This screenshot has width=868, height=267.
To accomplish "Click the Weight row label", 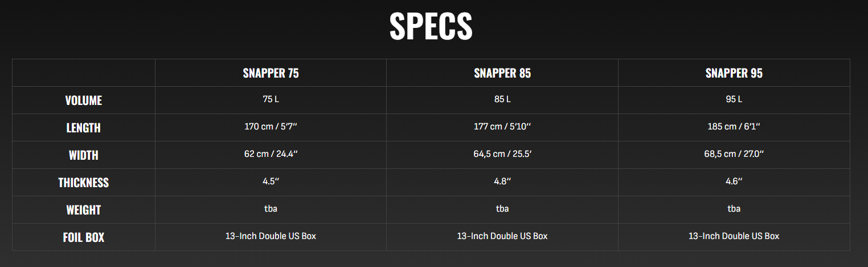I will click(84, 210).
